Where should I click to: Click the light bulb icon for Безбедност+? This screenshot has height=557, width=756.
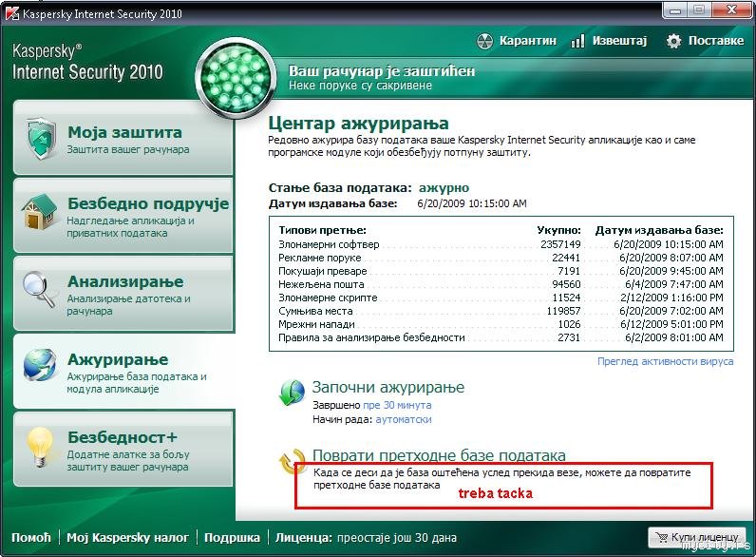click(x=40, y=448)
